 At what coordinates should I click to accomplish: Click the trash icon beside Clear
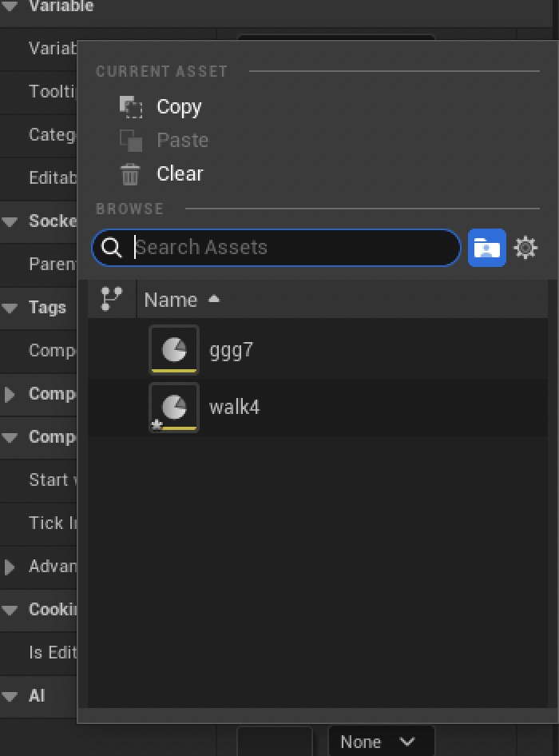pyautogui.click(x=130, y=174)
